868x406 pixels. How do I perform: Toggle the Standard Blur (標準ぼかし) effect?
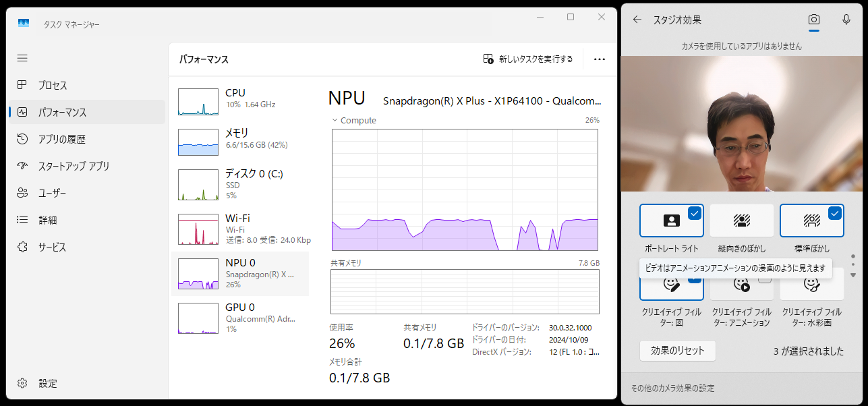pos(811,221)
